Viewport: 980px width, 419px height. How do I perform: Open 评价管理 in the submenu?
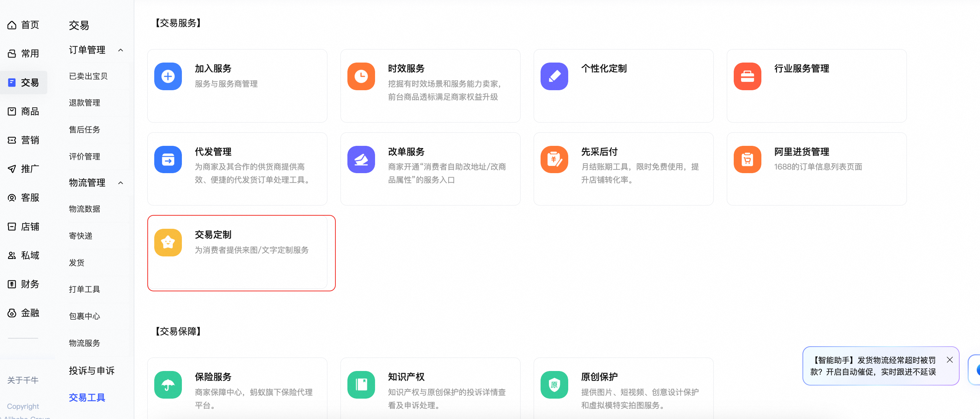coord(84,157)
